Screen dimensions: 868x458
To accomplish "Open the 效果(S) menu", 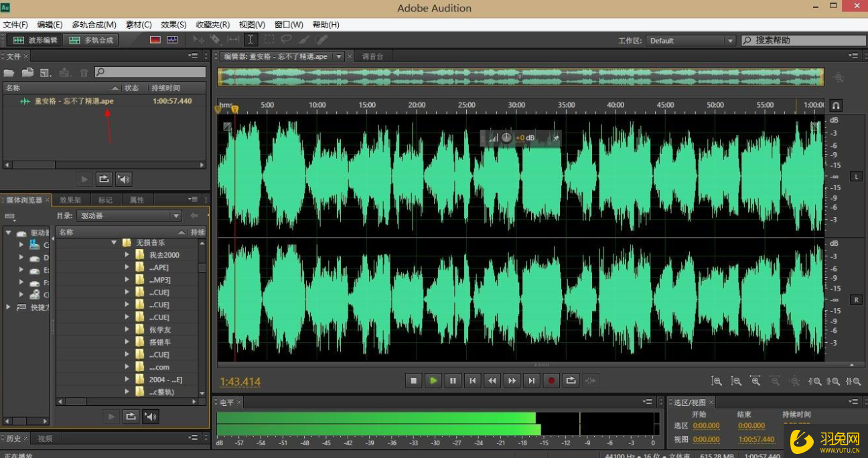I will coord(173,25).
